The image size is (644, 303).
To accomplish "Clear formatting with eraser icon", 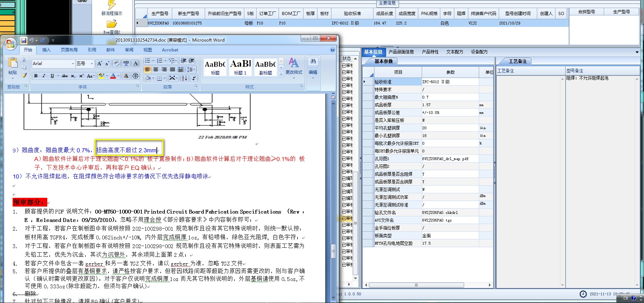I will pos(117,63).
